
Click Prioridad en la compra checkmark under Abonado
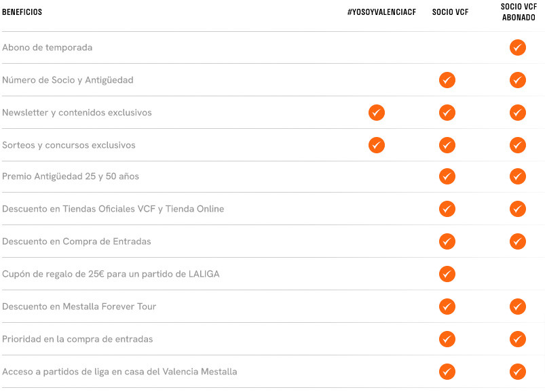[x=518, y=339]
